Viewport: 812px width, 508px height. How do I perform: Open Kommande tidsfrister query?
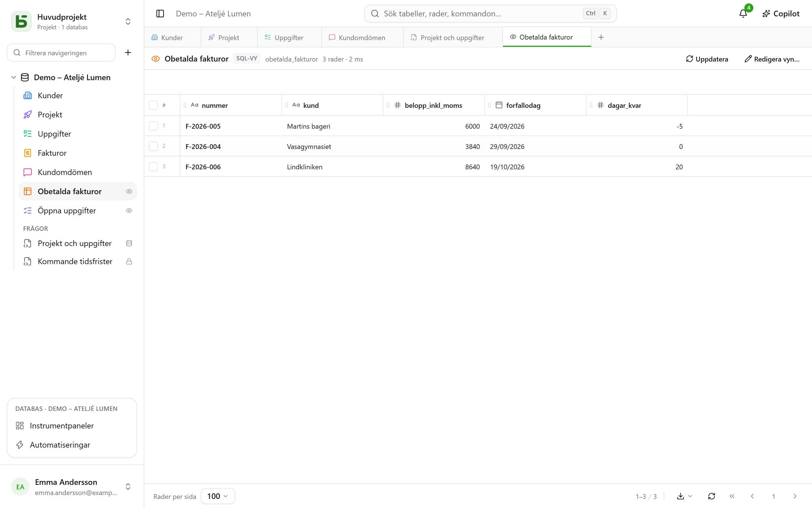coord(78,261)
